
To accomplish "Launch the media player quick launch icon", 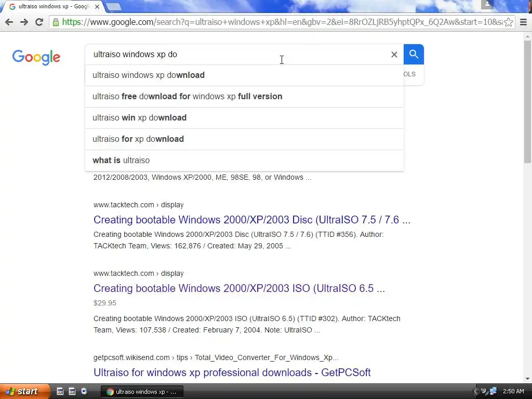I will (x=84, y=391).
